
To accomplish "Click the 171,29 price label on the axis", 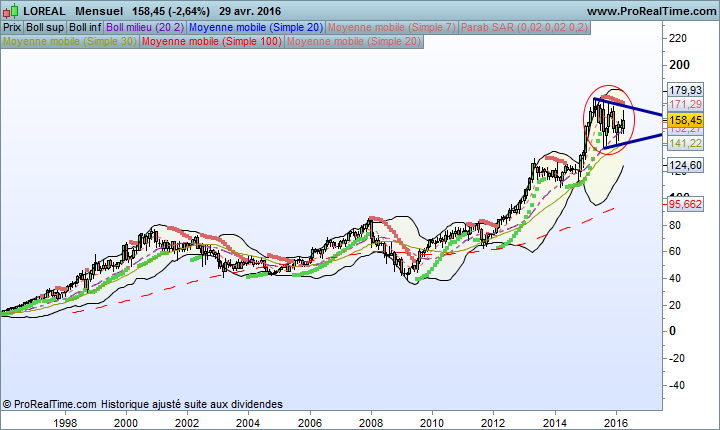I will [685, 104].
